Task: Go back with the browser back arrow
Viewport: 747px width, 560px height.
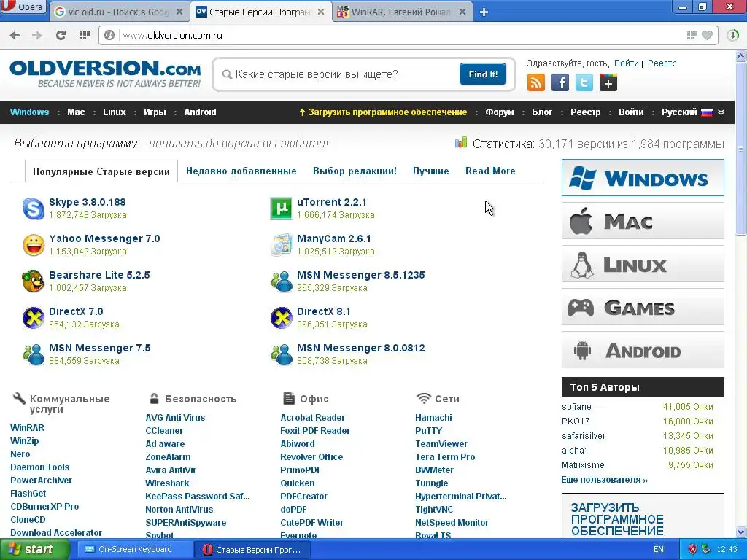Action: [x=15, y=35]
